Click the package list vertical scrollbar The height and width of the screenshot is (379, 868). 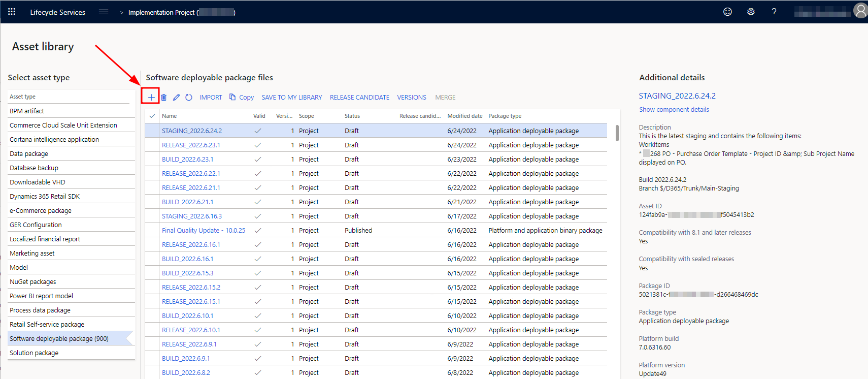[x=617, y=133]
